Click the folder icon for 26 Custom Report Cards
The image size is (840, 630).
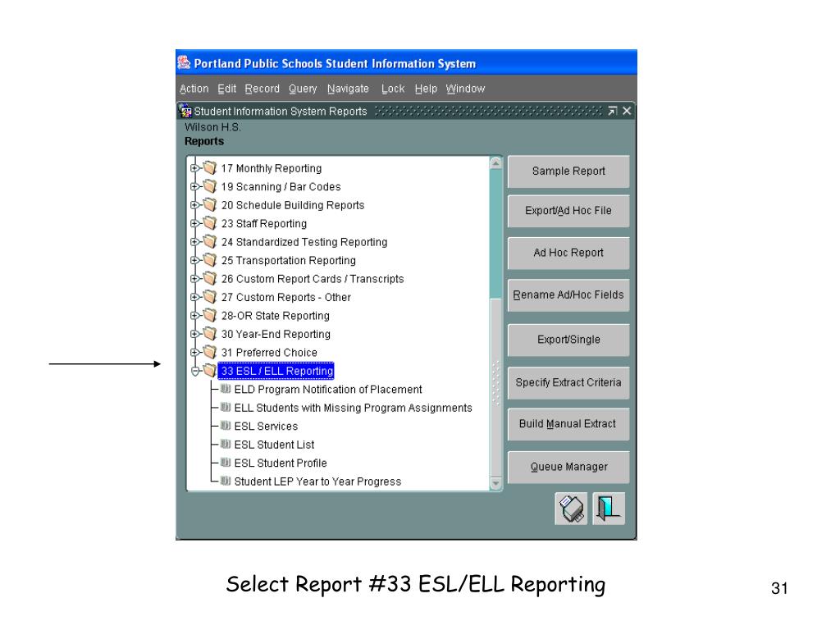click(x=209, y=279)
